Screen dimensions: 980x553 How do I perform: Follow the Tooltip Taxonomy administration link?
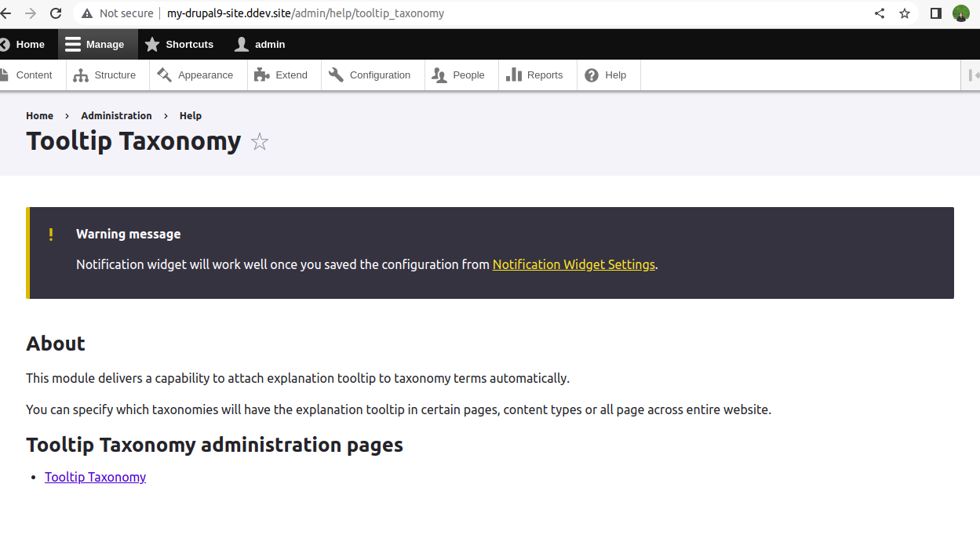click(95, 476)
